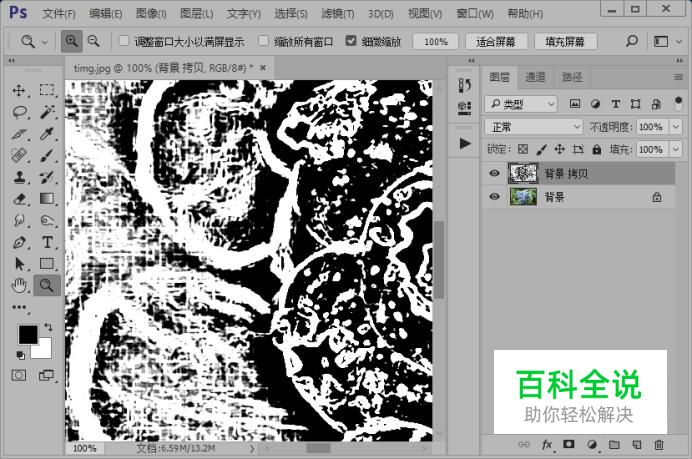Select the Lasso tool

tap(19, 112)
